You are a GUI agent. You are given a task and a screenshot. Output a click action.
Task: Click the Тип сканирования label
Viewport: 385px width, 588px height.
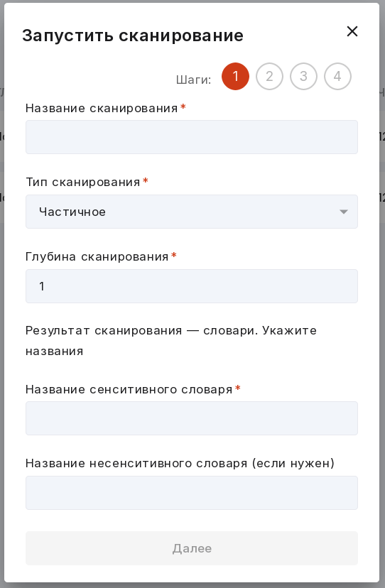coord(83,183)
